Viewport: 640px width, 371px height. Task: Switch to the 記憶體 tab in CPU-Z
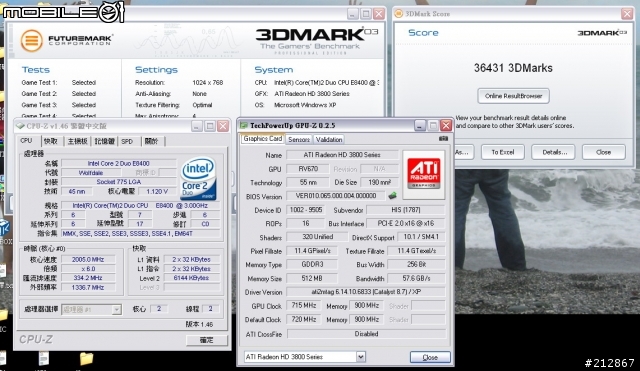tap(104, 141)
